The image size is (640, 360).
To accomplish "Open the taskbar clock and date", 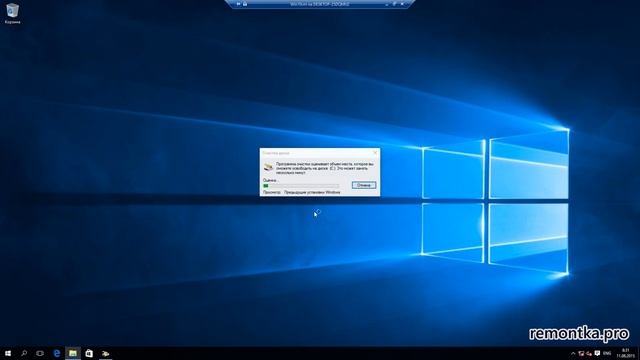I will click(x=626, y=353).
